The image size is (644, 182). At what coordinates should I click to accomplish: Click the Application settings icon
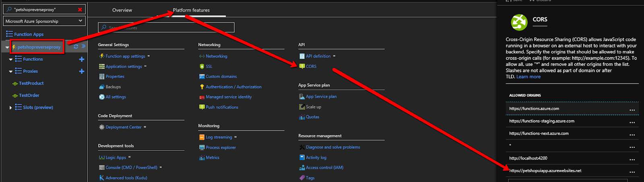(102, 66)
